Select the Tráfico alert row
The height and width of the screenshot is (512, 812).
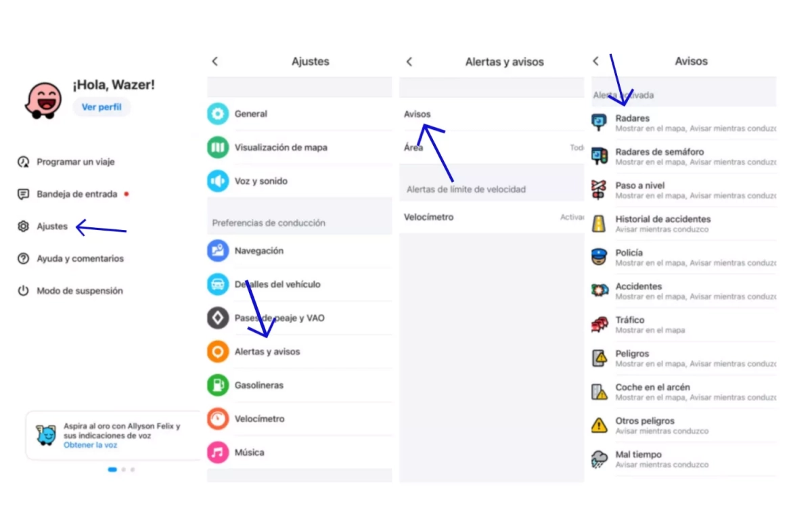(683, 325)
